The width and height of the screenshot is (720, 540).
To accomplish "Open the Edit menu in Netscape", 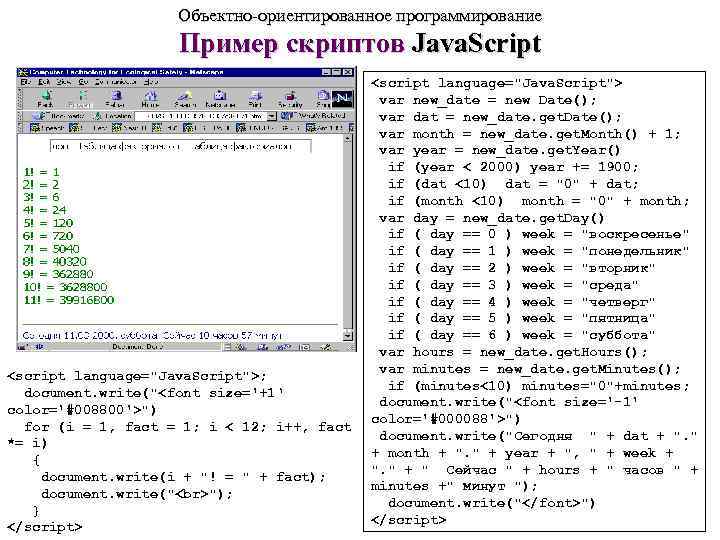I will pyautogui.click(x=44, y=82).
